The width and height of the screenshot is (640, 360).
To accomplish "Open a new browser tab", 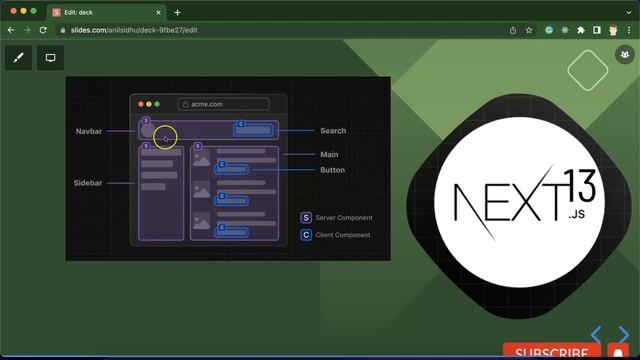I will point(177,13).
